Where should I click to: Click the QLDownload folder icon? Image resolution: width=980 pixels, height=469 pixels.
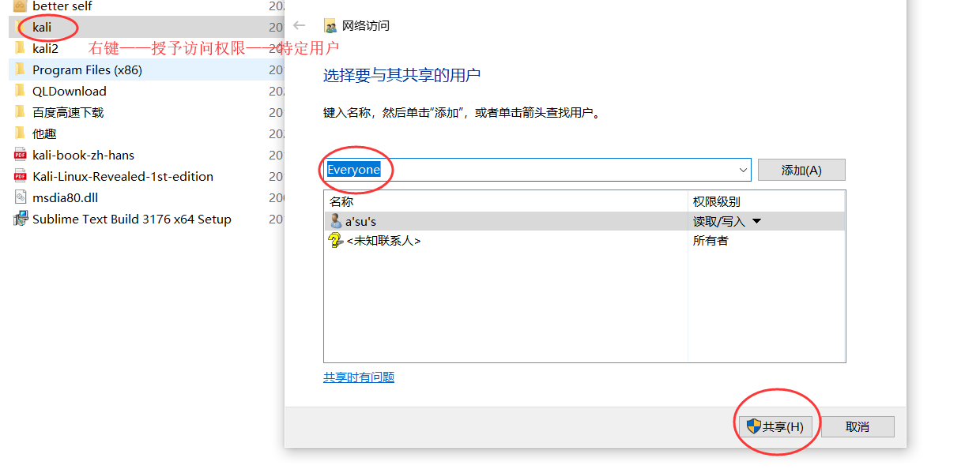[x=21, y=91]
